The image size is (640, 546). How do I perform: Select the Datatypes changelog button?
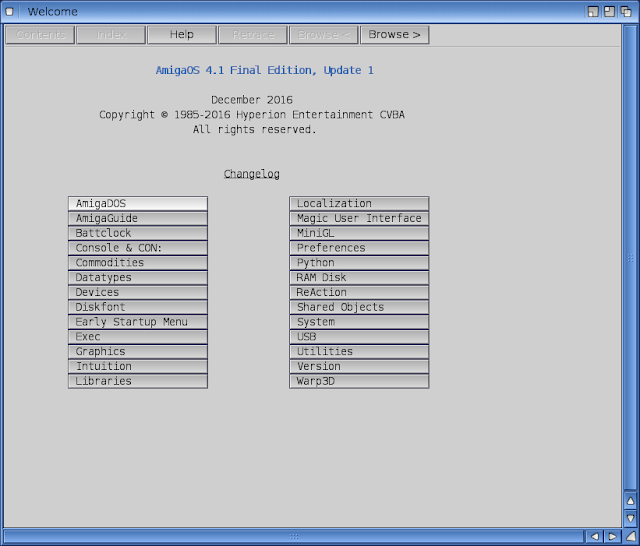[138, 278]
